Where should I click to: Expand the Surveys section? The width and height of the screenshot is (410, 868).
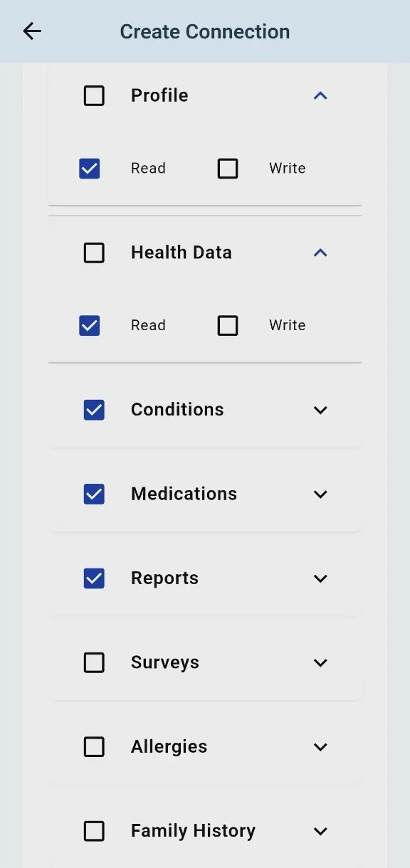[320, 662]
